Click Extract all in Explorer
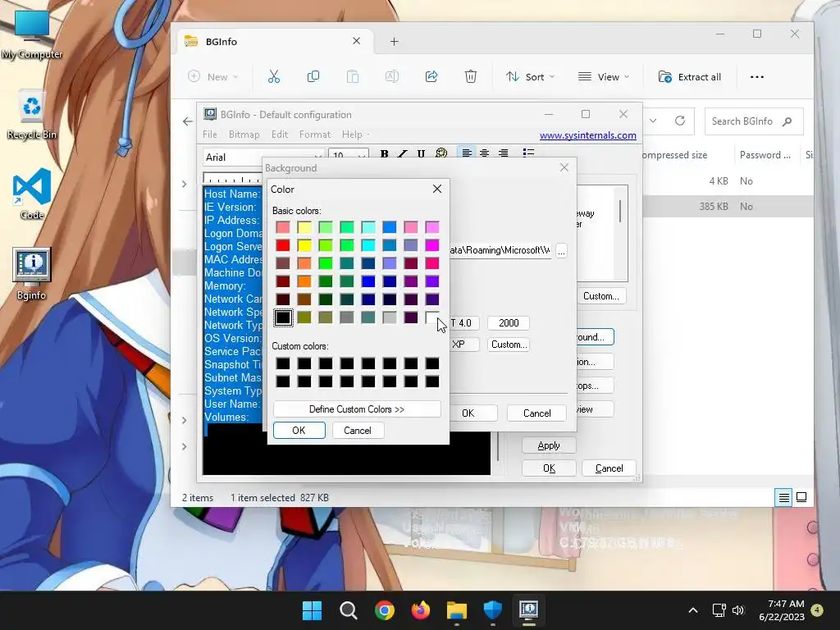Screen dimensions: 840x630 (x=689, y=76)
